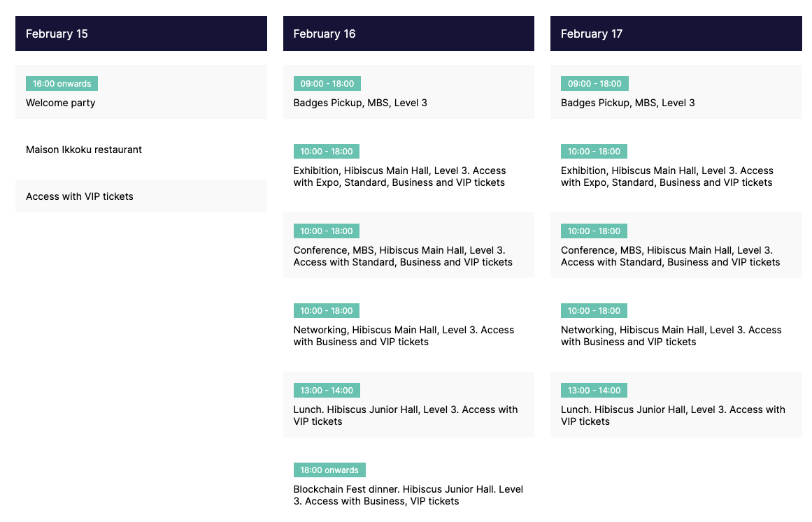This screenshot has height=522, width=812.
Task: Select Badges Pickup entry in February 16 column
Action: point(360,103)
